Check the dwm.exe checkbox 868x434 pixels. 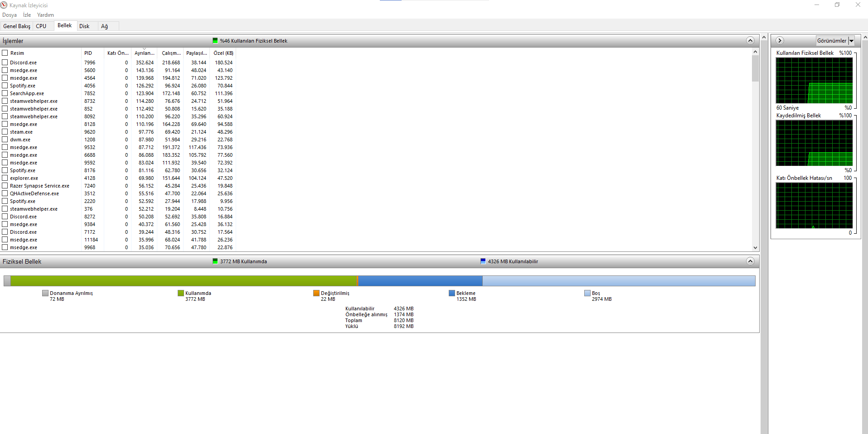(x=5, y=140)
